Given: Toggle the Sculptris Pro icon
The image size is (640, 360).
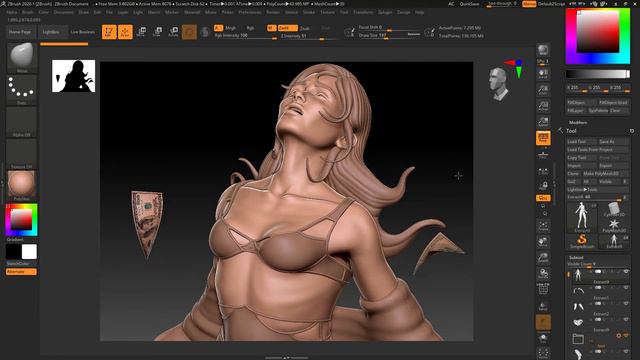Looking at the screenshot, I should coord(205,32).
